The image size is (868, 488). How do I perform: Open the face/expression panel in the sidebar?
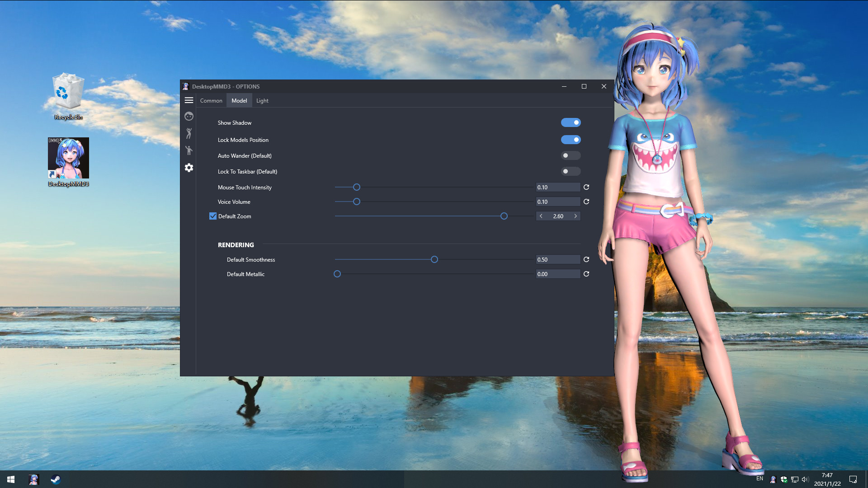(x=189, y=116)
